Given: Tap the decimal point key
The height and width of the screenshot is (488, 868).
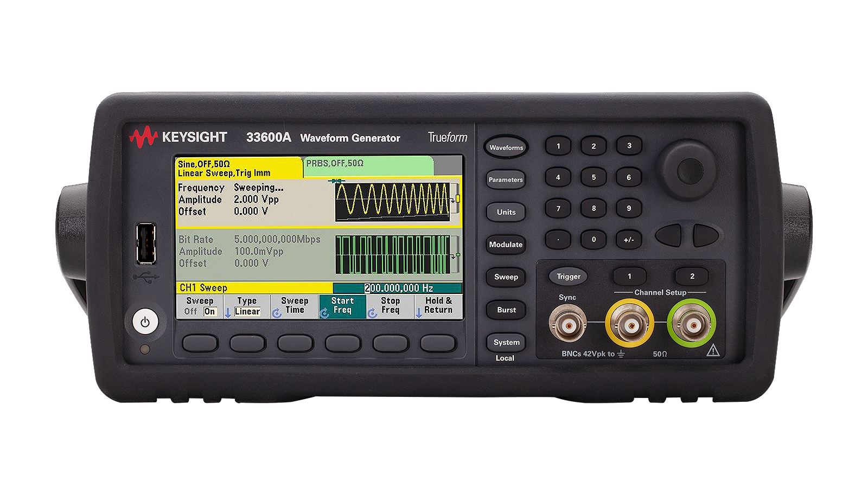Looking at the screenshot, I should pos(558,239).
